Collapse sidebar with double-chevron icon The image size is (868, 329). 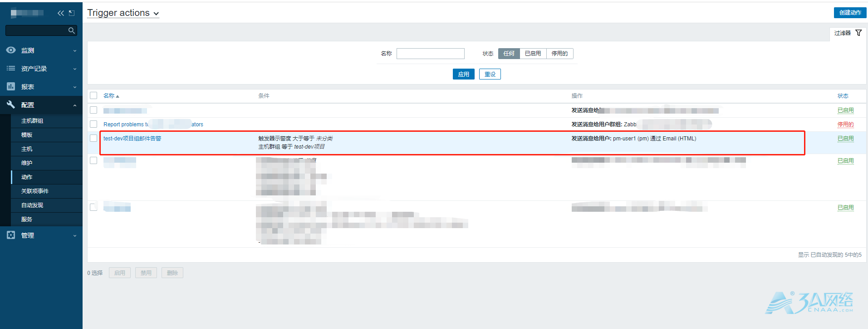tap(61, 13)
